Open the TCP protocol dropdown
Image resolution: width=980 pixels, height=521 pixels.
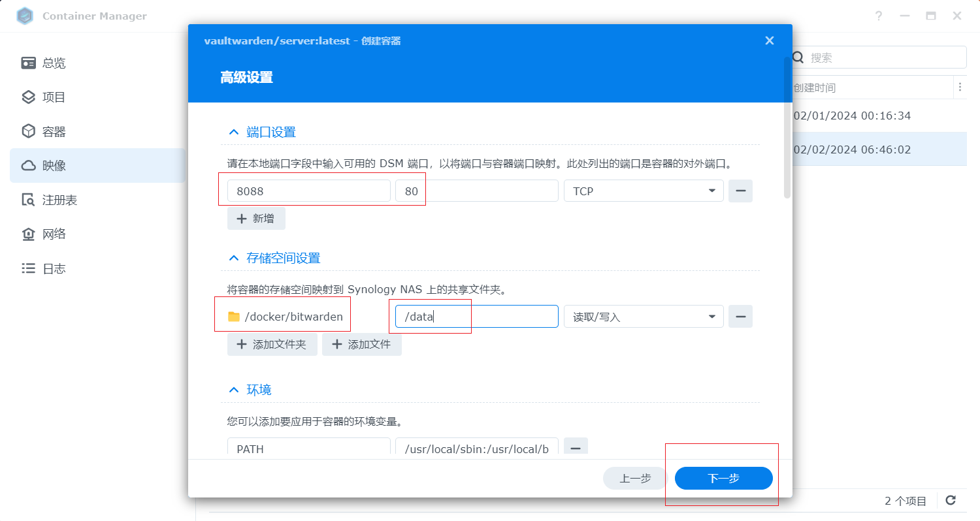644,191
